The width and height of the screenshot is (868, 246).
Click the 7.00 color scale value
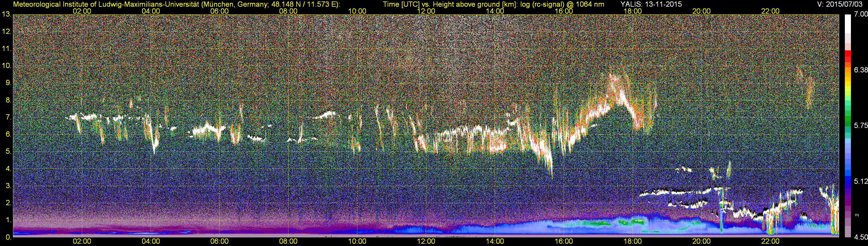(x=860, y=14)
